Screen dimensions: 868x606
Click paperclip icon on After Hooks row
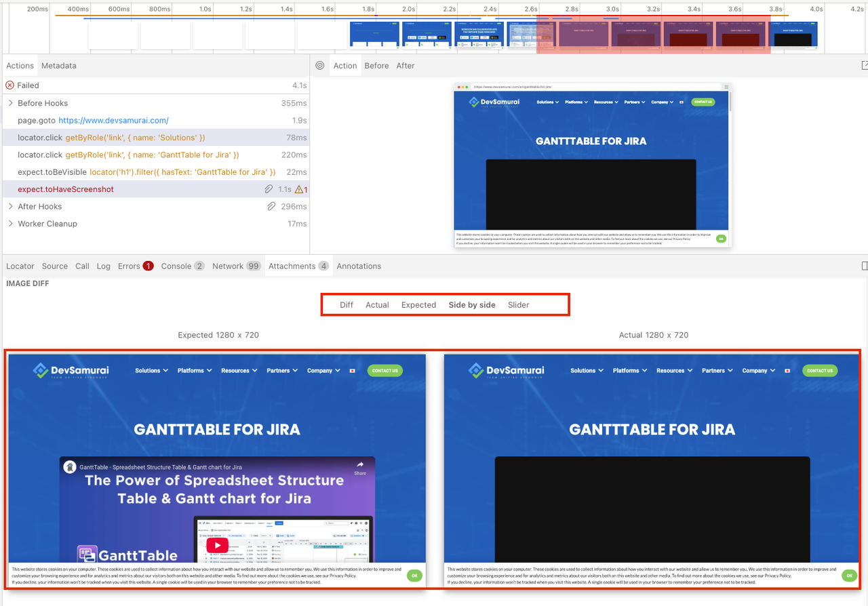pos(271,206)
